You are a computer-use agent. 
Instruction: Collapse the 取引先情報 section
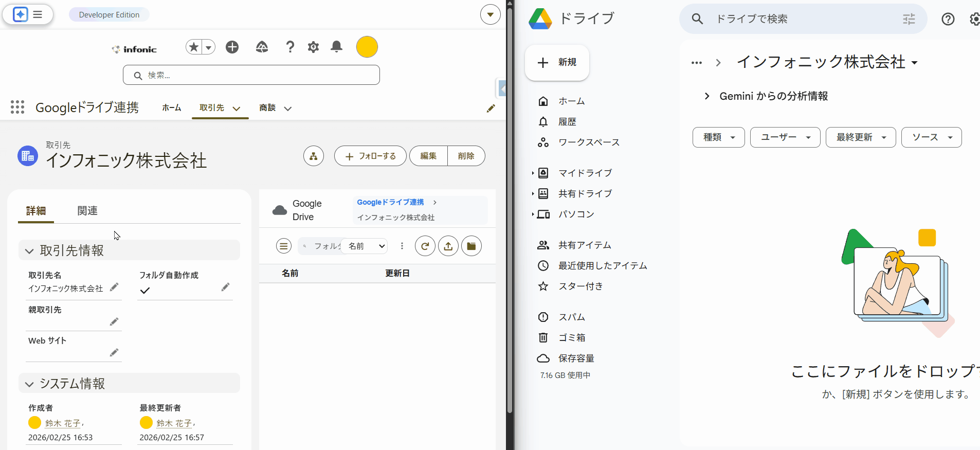pos(30,251)
